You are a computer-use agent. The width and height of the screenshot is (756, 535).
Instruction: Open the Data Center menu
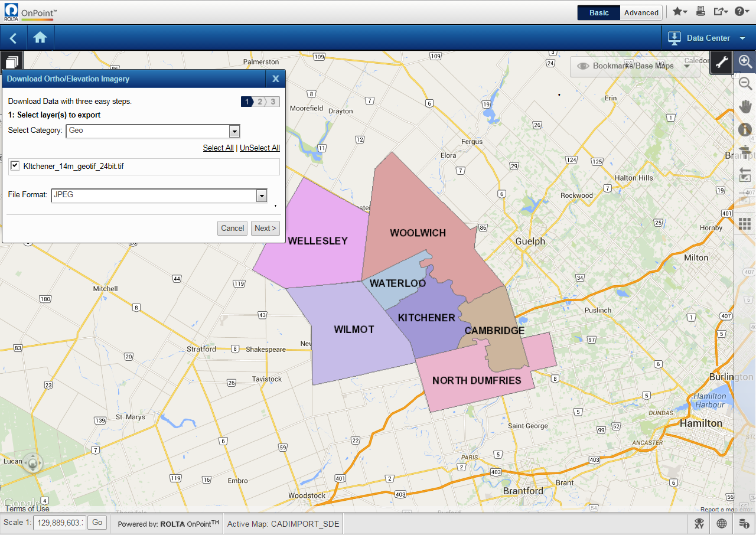(707, 38)
